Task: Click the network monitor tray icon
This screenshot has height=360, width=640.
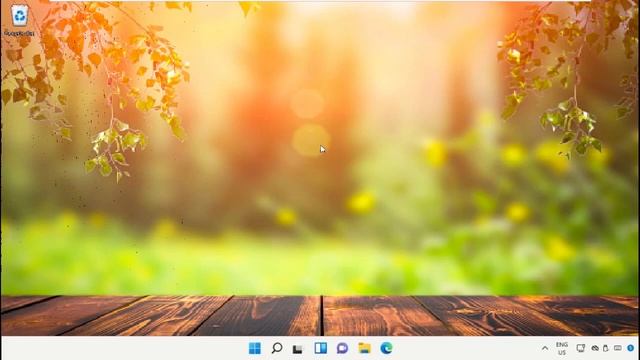Action: click(x=580, y=348)
